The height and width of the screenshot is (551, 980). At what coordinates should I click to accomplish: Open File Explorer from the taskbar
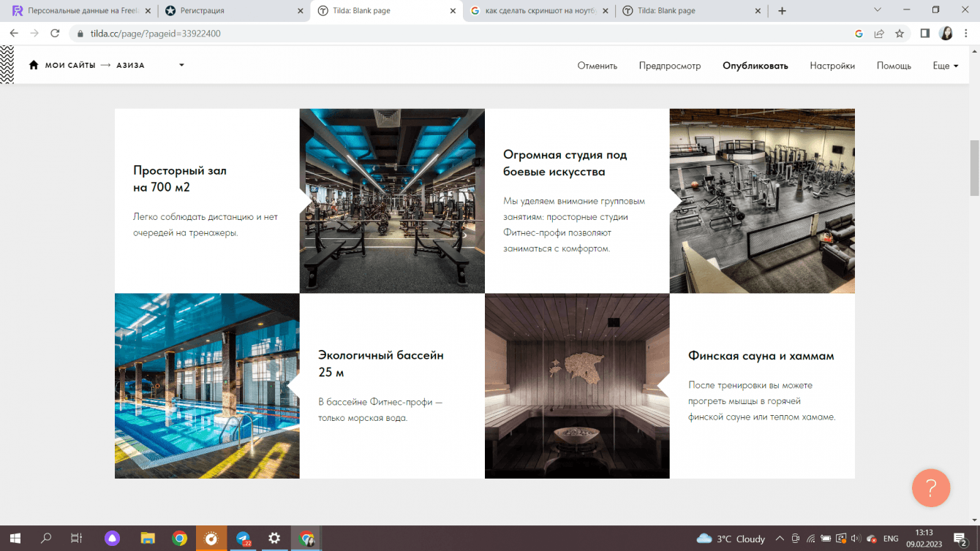pos(148,539)
